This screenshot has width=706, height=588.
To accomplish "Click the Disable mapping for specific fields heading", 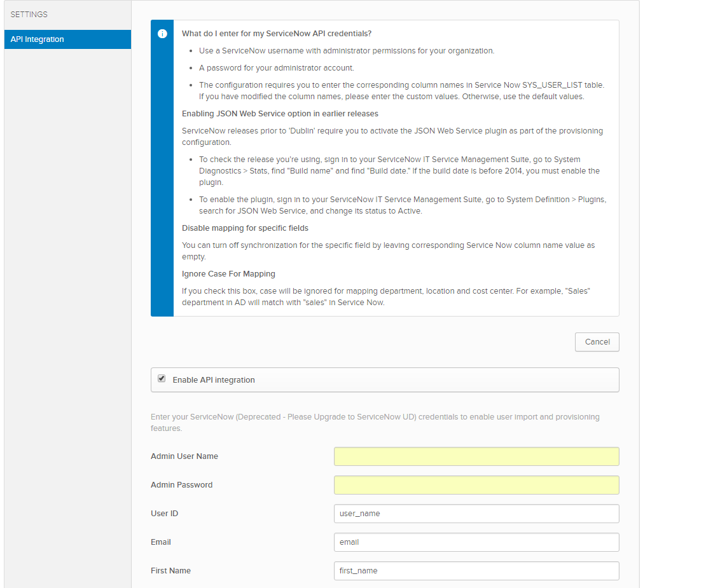I will 245,228.
